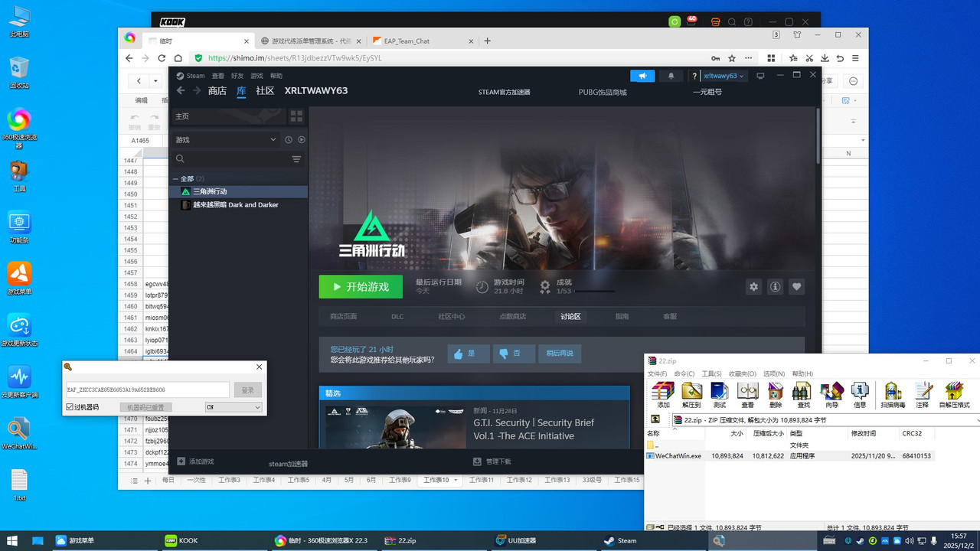980x551 pixels.
Task: Click the UU加速器 taskbar button
Action: point(515,540)
